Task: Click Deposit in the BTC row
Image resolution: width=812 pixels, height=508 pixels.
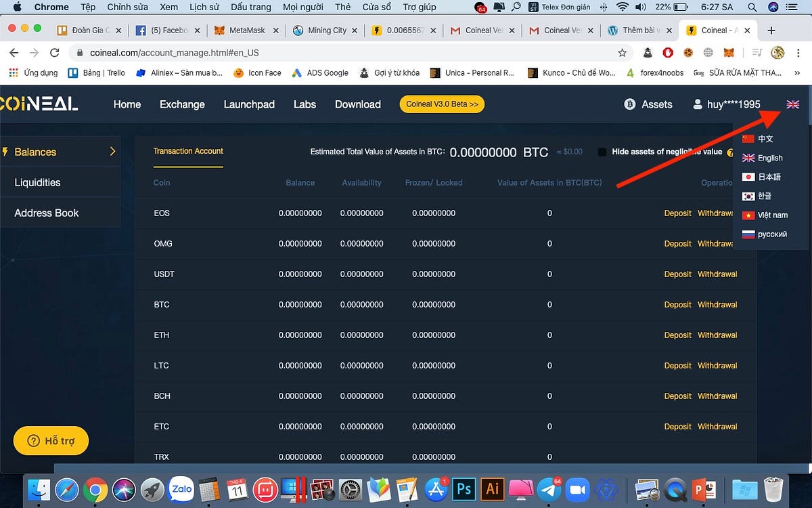Action: point(677,305)
